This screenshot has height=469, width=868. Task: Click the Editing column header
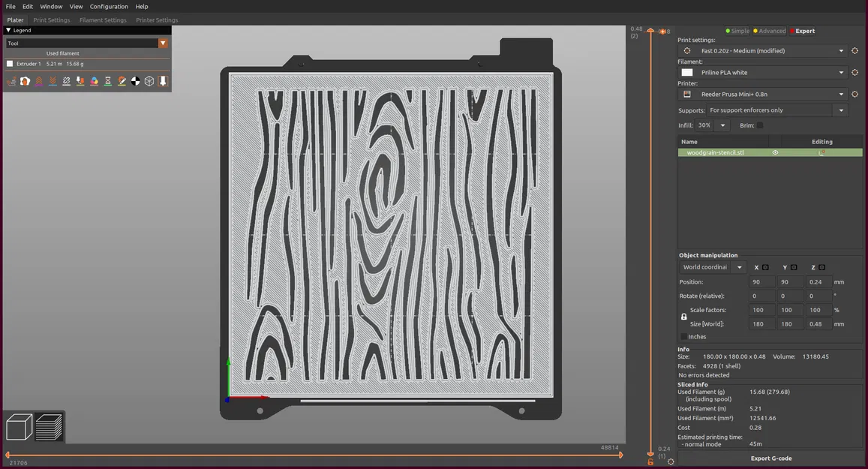pyautogui.click(x=821, y=142)
